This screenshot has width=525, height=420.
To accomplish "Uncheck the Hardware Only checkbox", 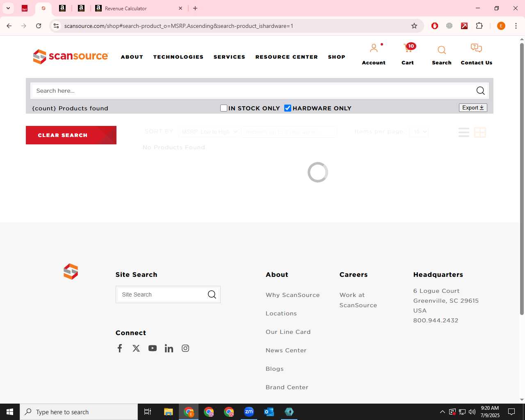I will [288, 108].
